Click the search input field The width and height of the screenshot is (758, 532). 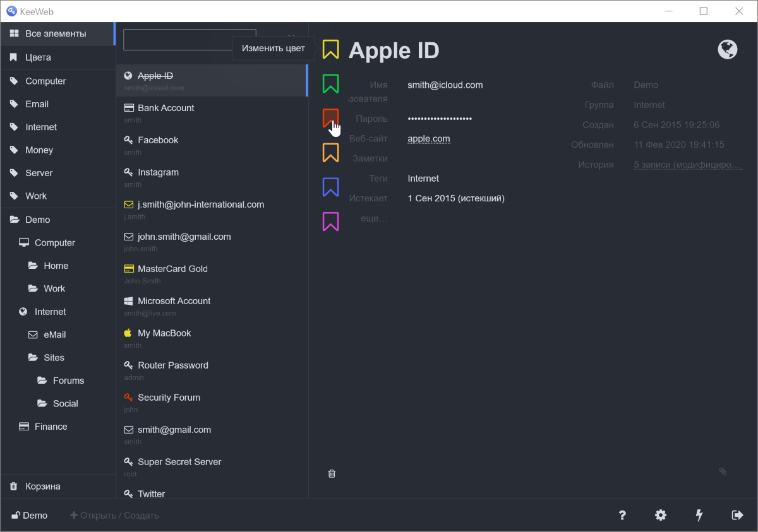189,39
